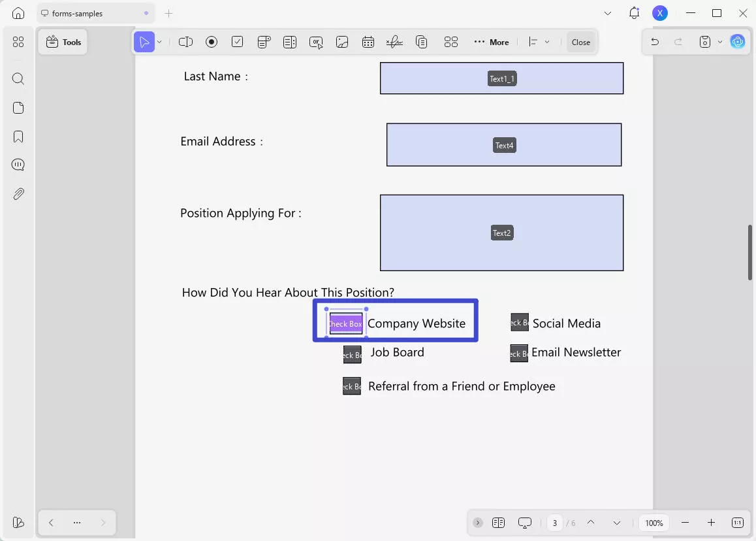This screenshot has width=756, height=541.
Task: Check the Social Media checkbox
Action: tap(518, 322)
